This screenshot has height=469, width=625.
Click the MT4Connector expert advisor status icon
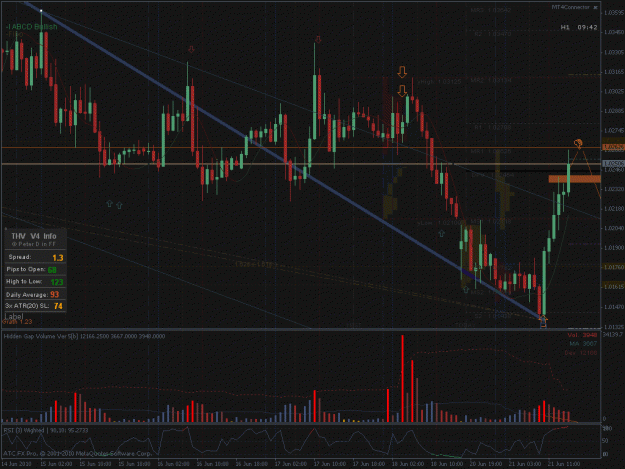pos(596,7)
